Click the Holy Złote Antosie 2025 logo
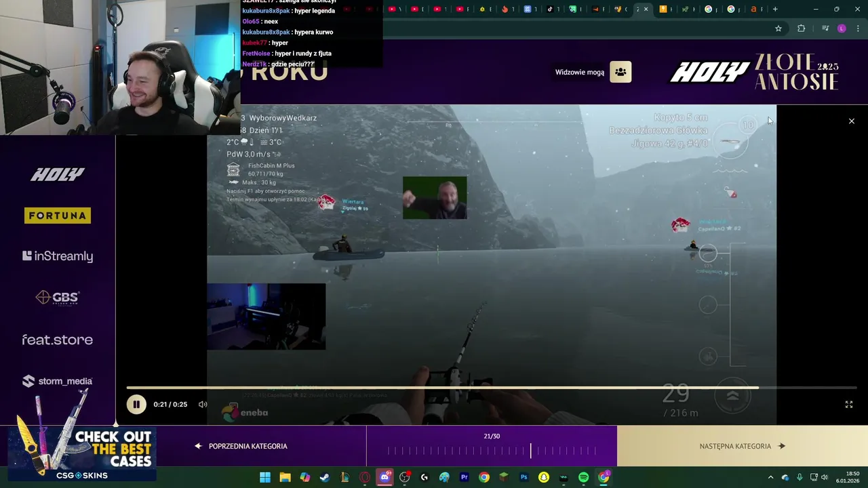The image size is (868, 488). click(x=754, y=72)
